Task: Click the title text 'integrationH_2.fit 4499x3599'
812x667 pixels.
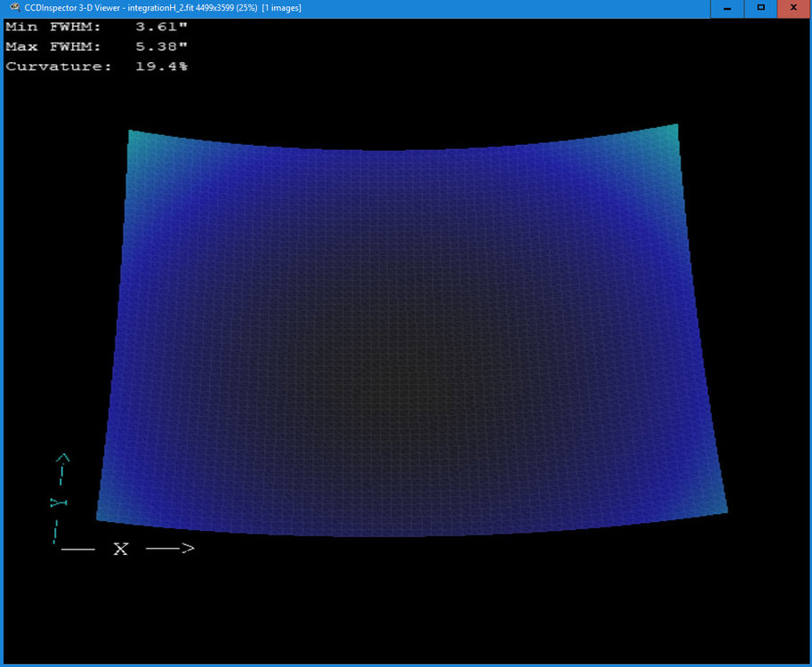Action: [181, 8]
